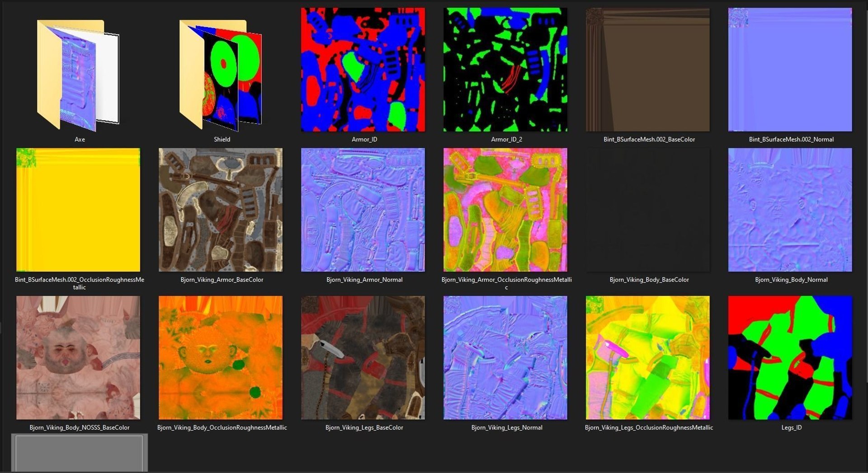This screenshot has width=868, height=473.
Task: Select orange Bjorn_Viking_Body_OcclusionRoughnessMetallic thumbnail
Action: pyautogui.click(x=221, y=358)
